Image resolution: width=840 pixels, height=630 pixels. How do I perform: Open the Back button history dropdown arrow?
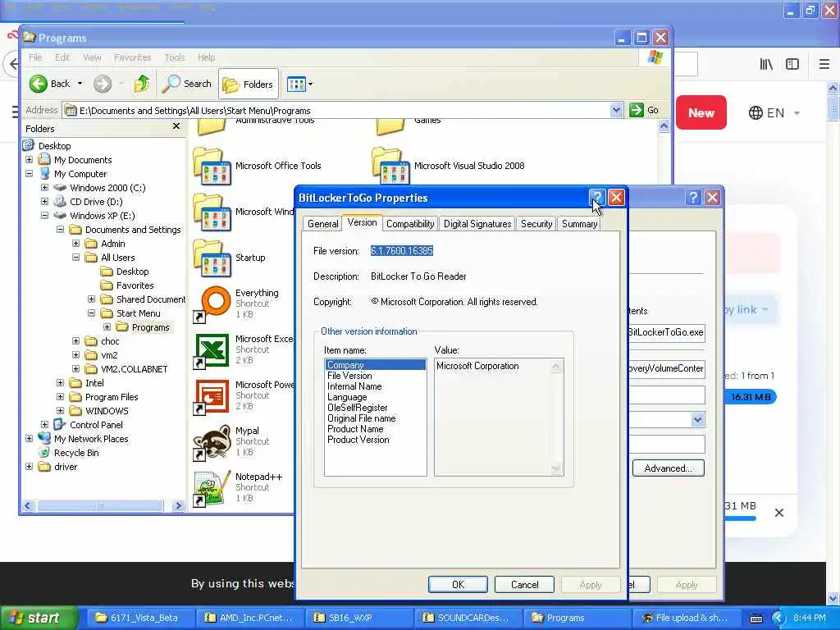point(80,84)
